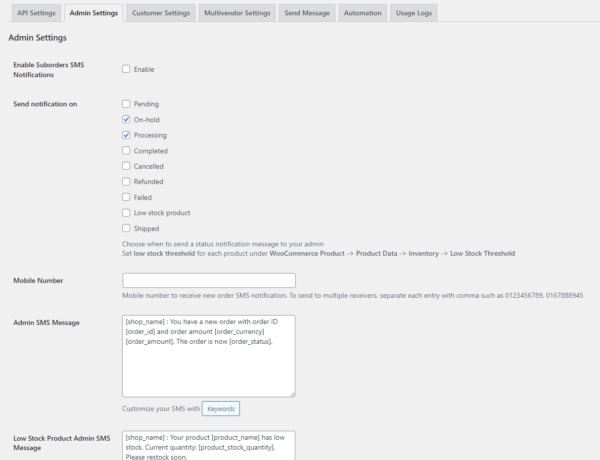Go to Multivendor Settings tab

236,13
